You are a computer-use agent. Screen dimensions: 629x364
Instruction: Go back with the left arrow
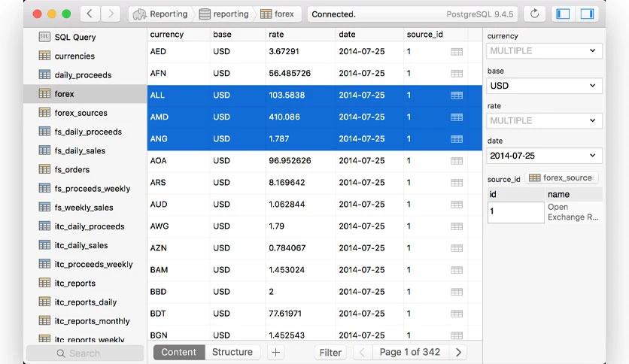[90, 14]
